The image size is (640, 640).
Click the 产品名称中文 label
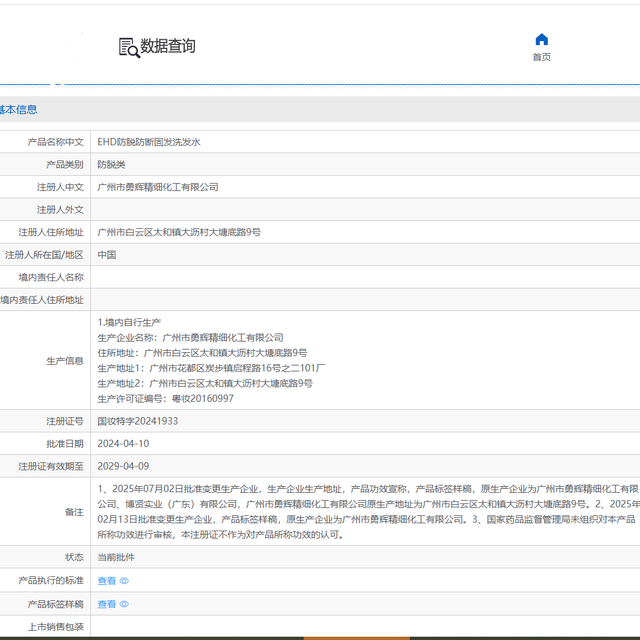coord(56,142)
